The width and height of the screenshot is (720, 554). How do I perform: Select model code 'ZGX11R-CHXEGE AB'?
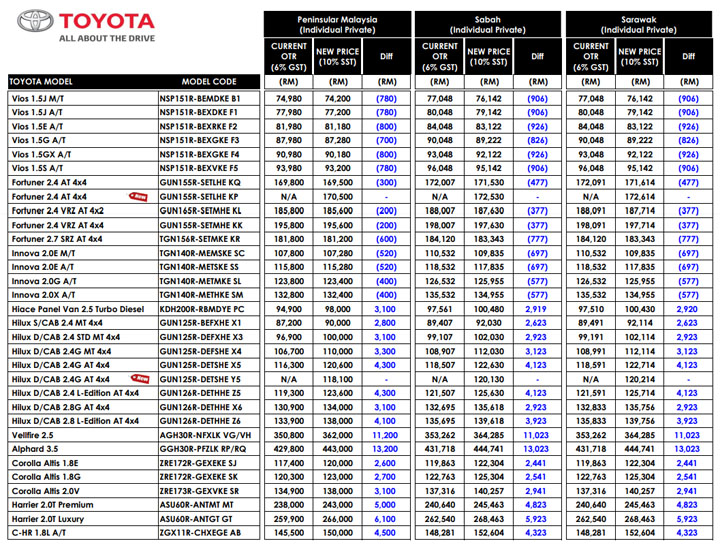coord(200,533)
